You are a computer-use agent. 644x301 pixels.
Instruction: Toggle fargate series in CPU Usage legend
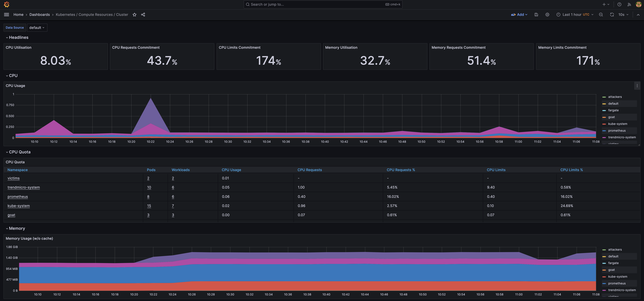pos(613,110)
